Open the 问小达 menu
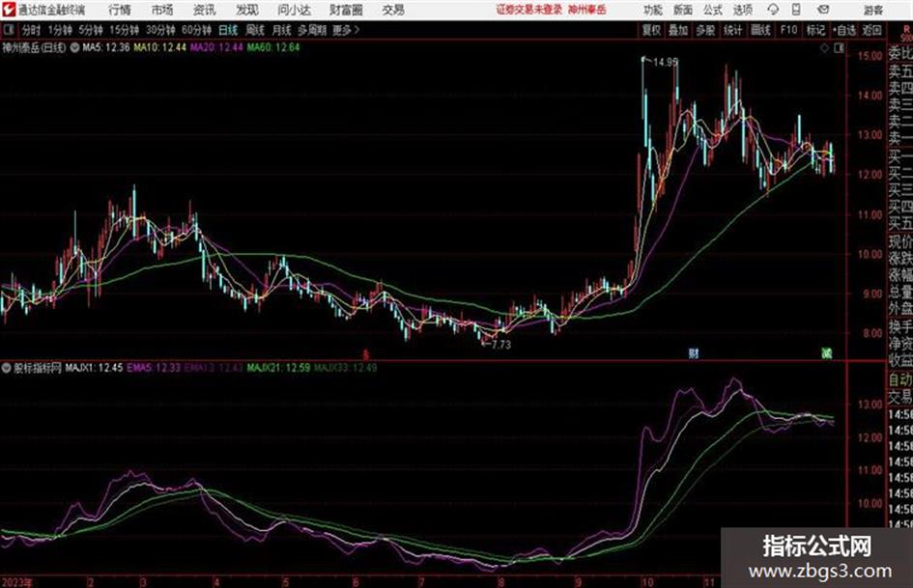This screenshot has height=588, width=913. pyautogui.click(x=295, y=10)
